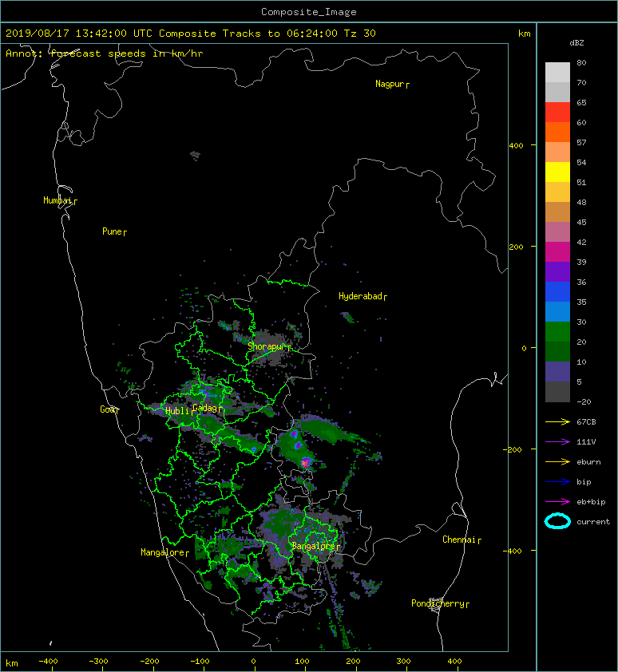Click the Nagpur city label
The height and width of the screenshot is (672, 618).
390,84
